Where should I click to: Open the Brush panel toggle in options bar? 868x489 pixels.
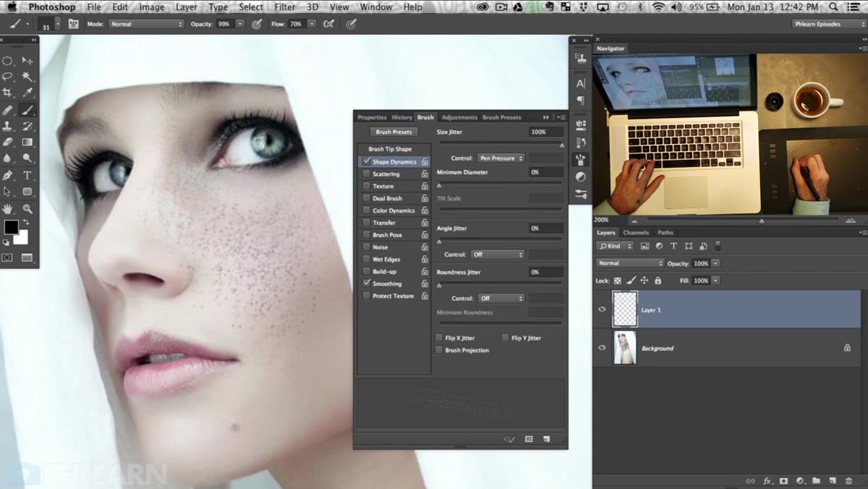(x=73, y=24)
